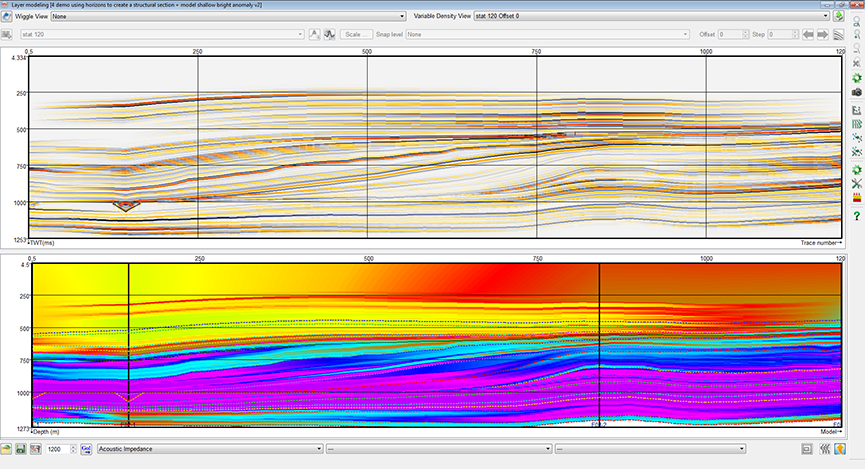
Task: Click the Scale... button
Action: click(x=356, y=34)
